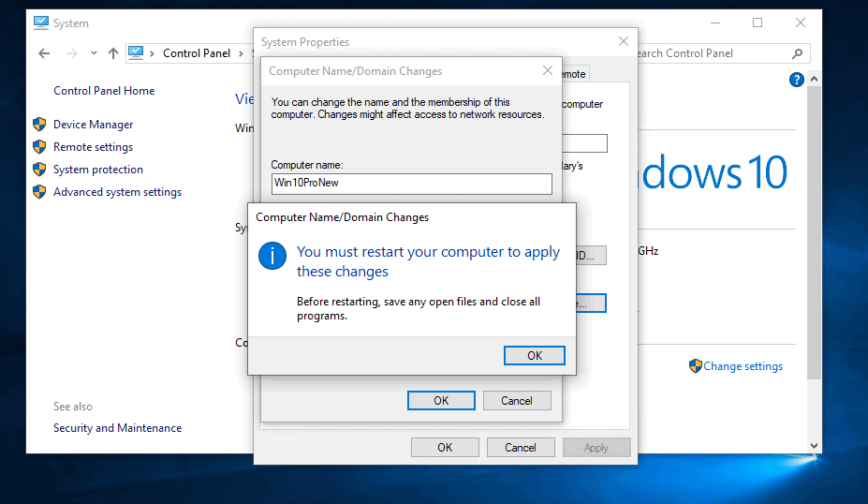Close the System Properties dialog
Viewport: 868px width, 504px height.
(624, 41)
